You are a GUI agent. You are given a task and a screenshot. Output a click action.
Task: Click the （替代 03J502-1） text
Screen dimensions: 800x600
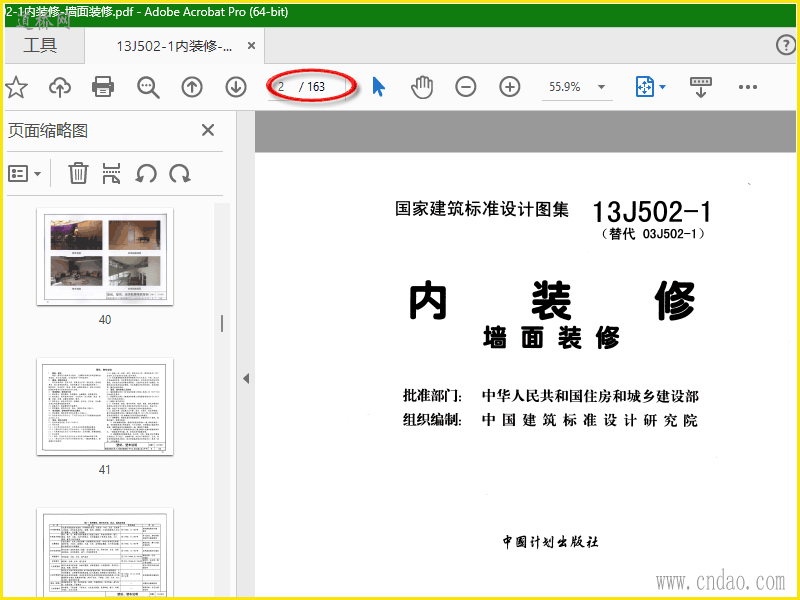point(653,234)
